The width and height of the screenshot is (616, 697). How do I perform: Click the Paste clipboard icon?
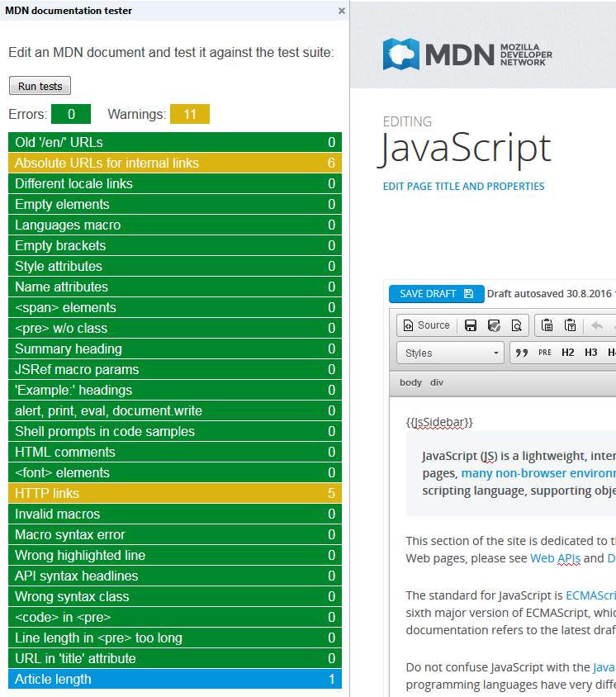(547, 325)
